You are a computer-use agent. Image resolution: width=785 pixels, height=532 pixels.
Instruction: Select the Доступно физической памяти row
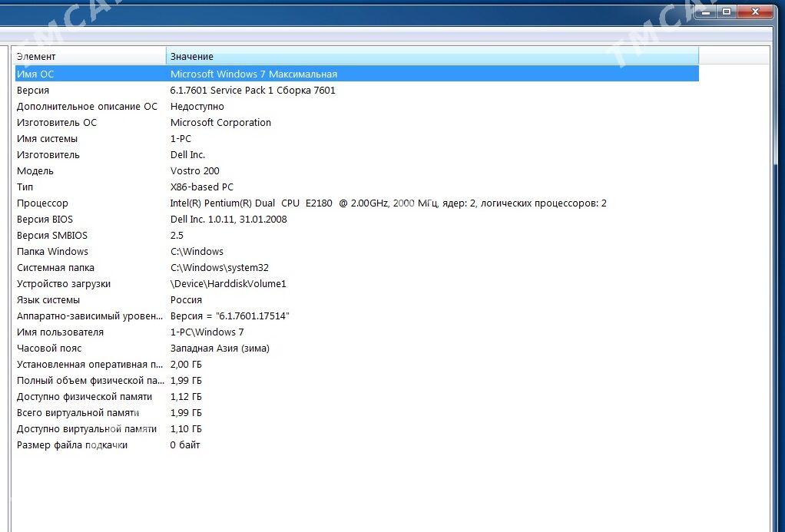coord(357,397)
